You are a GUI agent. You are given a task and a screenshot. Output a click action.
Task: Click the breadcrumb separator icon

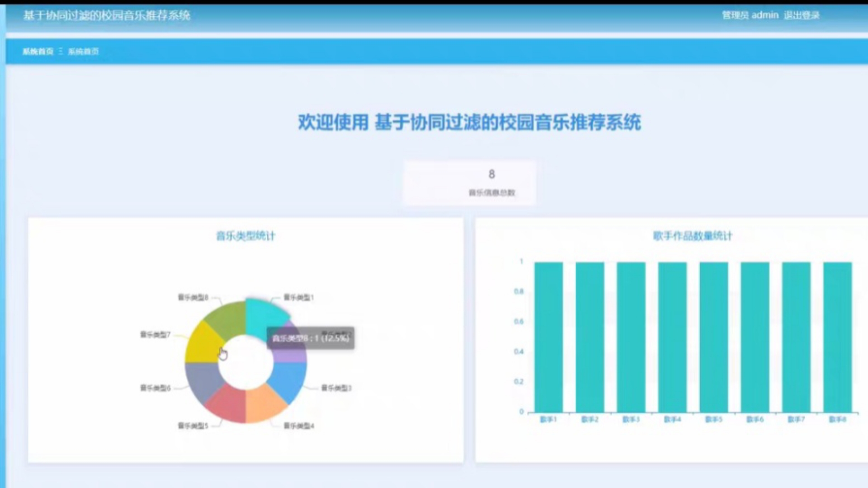[61, 52]
